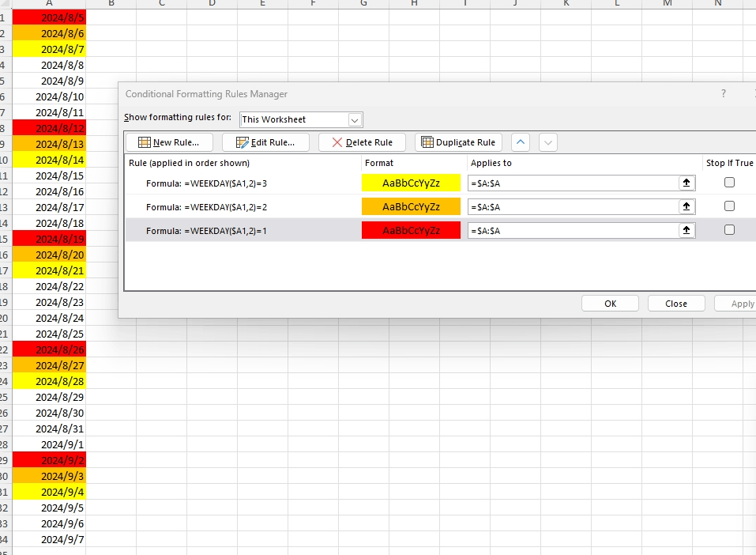Duplicate the selected rule
This screenshot has height=555, width=756.
(x=458, y=142)
